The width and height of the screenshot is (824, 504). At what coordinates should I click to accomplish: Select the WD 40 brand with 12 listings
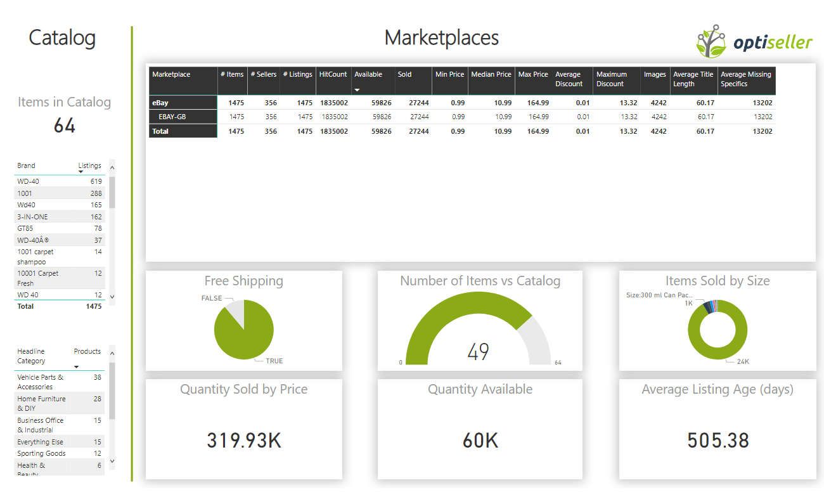click(60, 295)
